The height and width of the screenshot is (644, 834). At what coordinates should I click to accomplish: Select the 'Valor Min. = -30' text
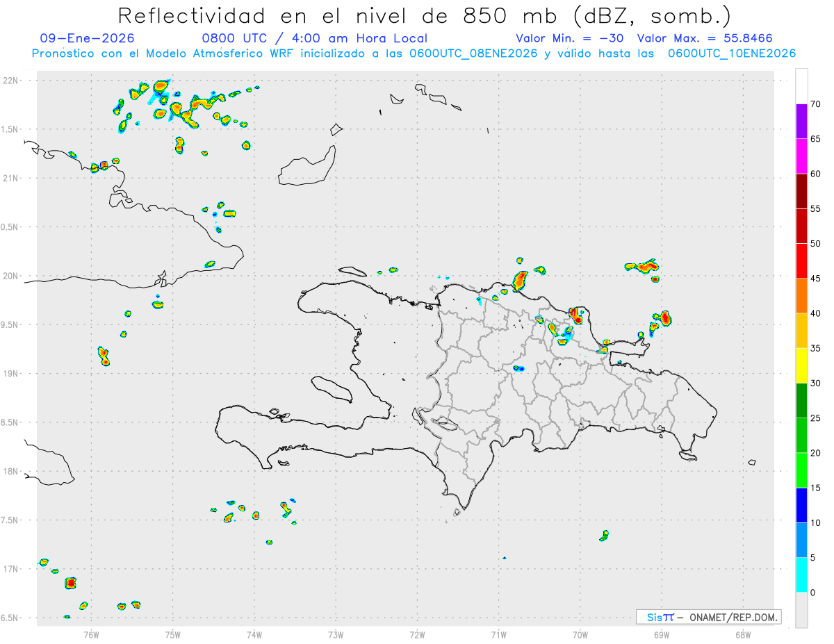pos(569,38)
